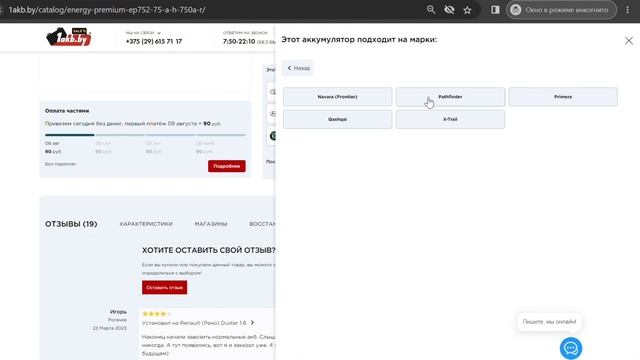Open the browser side panel icon
Screen dimensions: 640x360
[495, 10]
